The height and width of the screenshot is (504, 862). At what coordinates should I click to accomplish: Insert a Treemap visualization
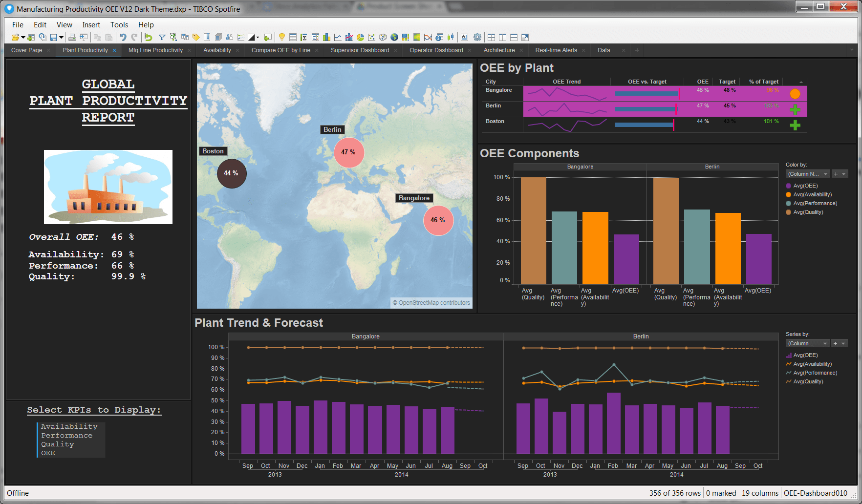point(405,37)
